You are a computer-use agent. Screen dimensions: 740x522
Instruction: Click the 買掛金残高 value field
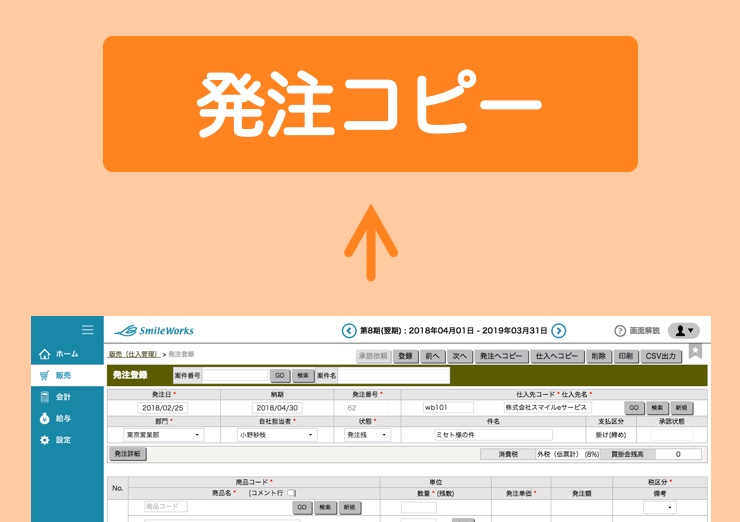click(x=678, y=454)
